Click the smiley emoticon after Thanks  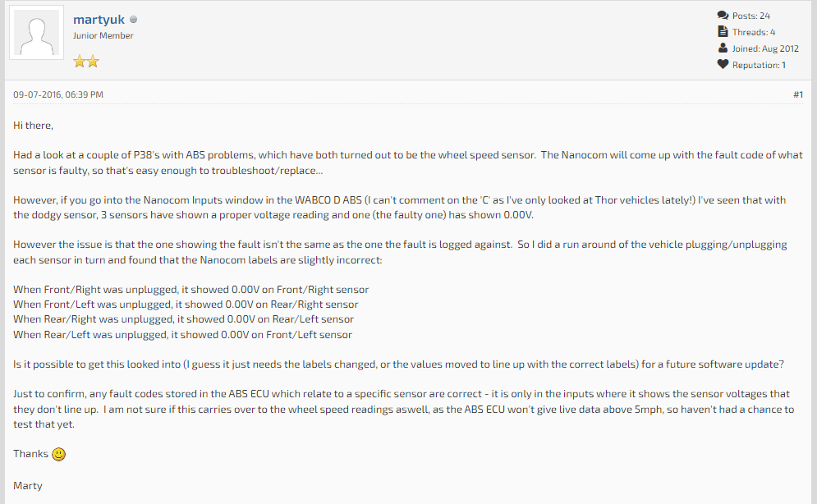point(59,454)
